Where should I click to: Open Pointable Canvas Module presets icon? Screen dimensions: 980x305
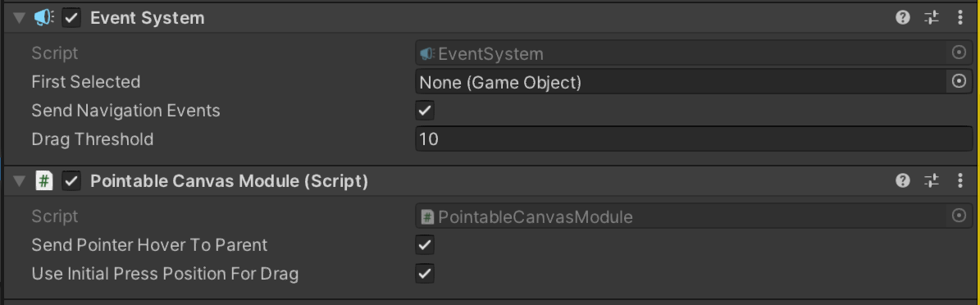[x=932, y=180]
